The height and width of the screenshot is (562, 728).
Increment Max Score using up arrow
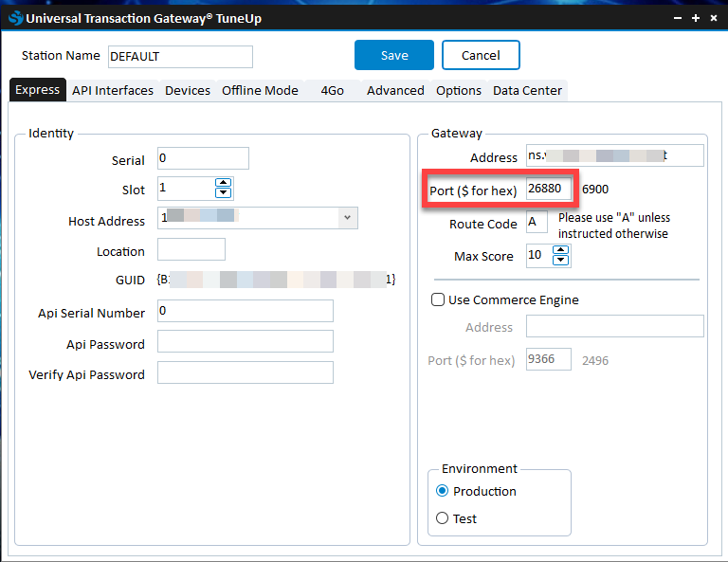coord(560,250)
